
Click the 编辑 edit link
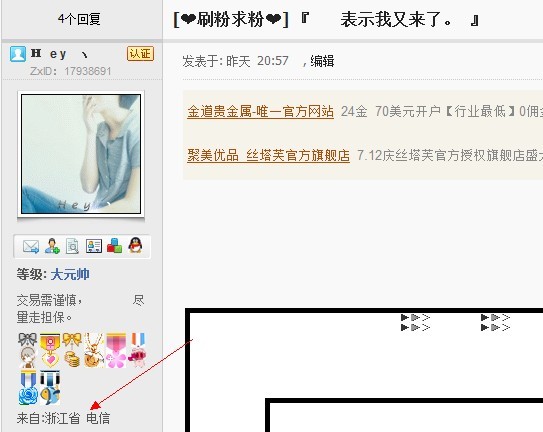pyautogui.click(x=322, y=61)
